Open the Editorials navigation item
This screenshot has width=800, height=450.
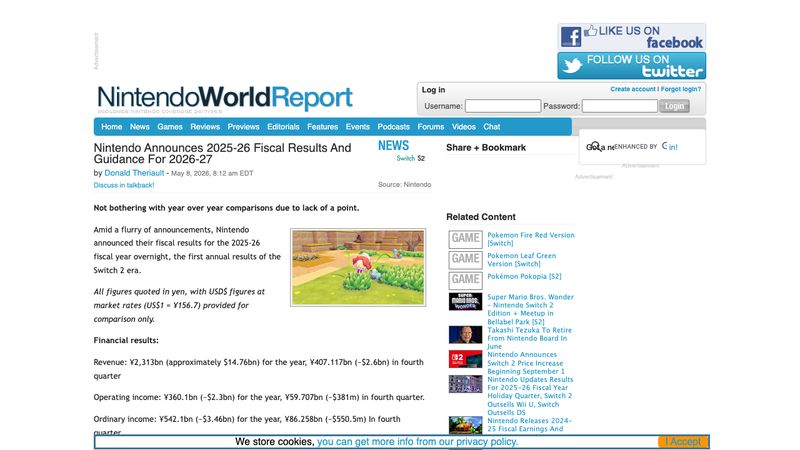tap(283, 127)
